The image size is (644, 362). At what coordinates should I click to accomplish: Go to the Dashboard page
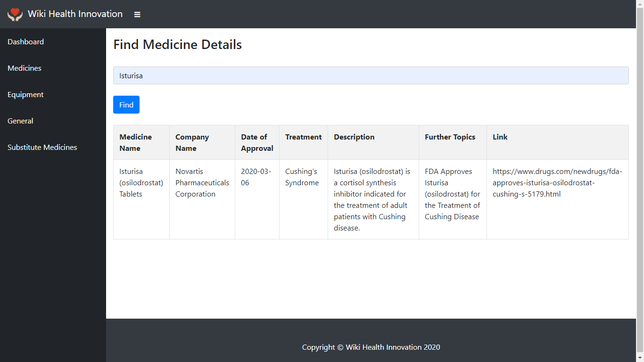coord(25,41)
